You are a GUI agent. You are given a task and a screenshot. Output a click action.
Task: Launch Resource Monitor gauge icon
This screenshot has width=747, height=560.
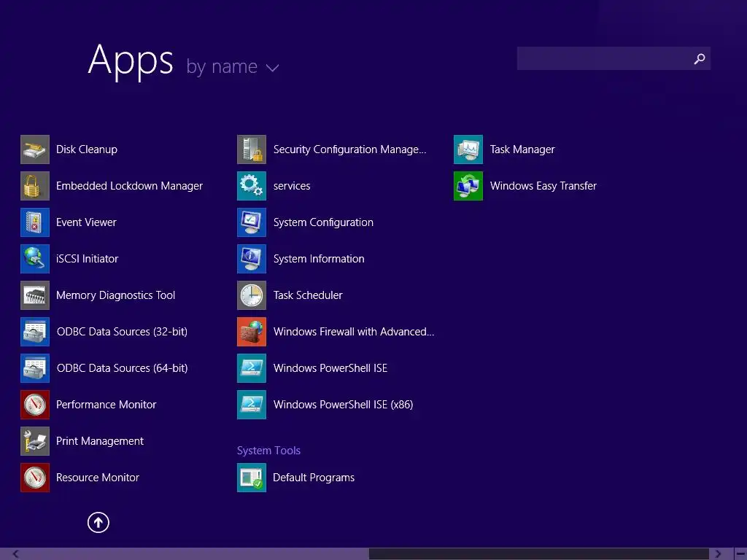[x=35, y=477]
